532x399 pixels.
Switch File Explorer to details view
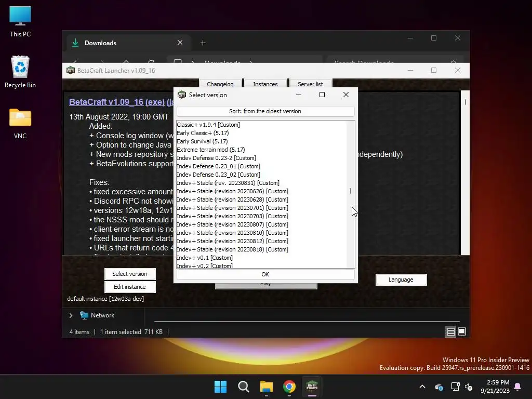(450, 331)
